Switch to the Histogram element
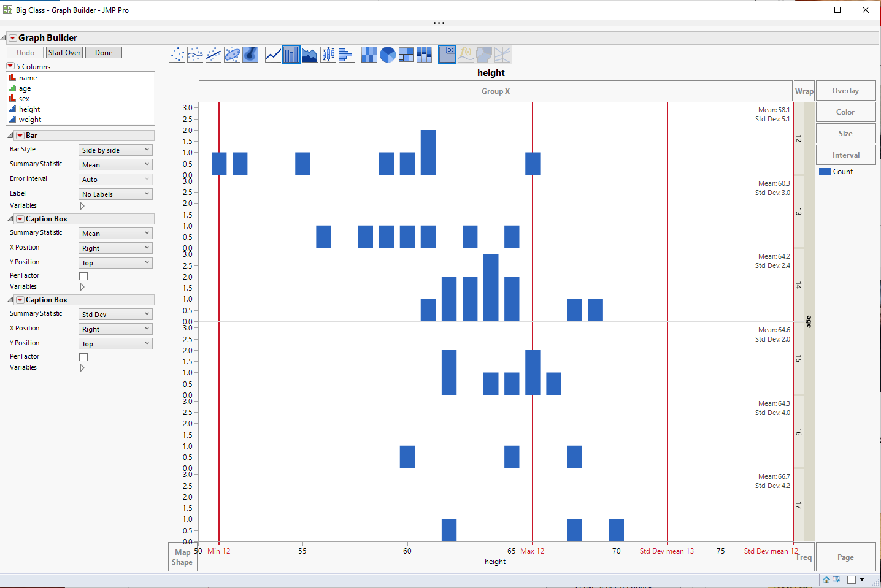This screenshot has width=881, height=588. pyautogui.click(x=347, y=54)
